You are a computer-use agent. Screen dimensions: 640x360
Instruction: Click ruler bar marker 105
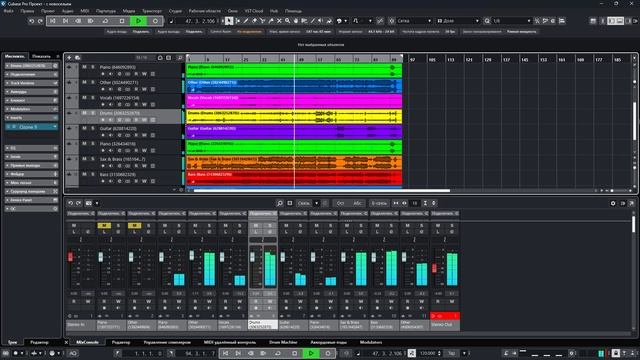coord(432,60)
